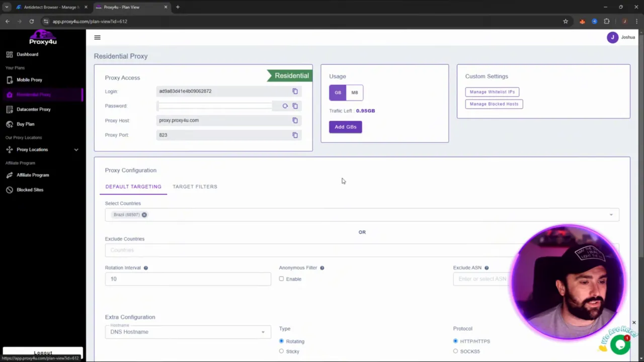Switch to the Target Filters tab

[x=195, y=187]
